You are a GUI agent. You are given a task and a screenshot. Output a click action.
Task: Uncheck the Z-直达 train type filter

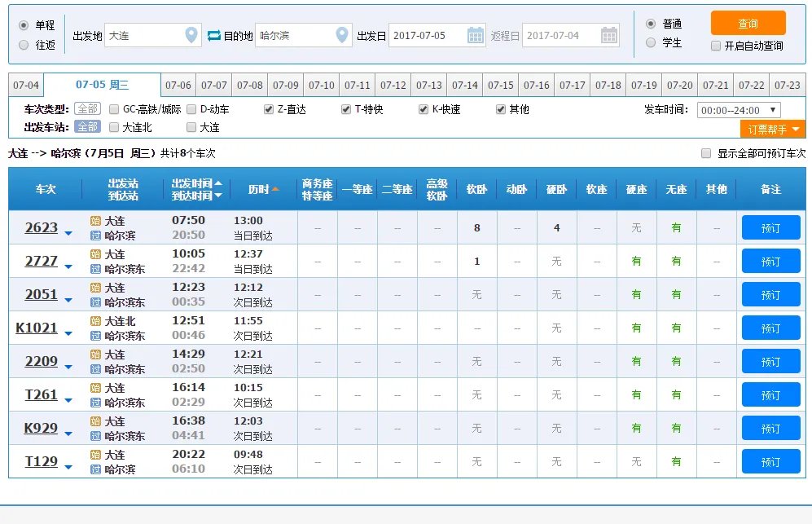(x=269, y=108)
